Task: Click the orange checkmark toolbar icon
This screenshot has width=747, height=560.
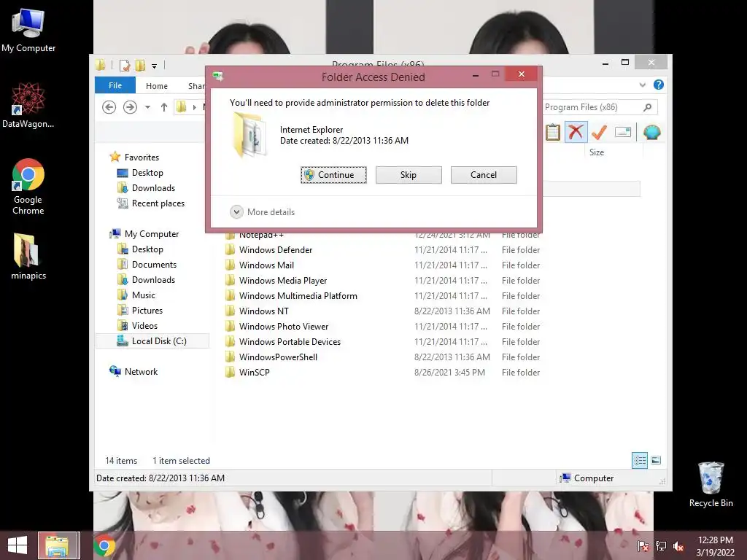Action: tap(600, 132)
